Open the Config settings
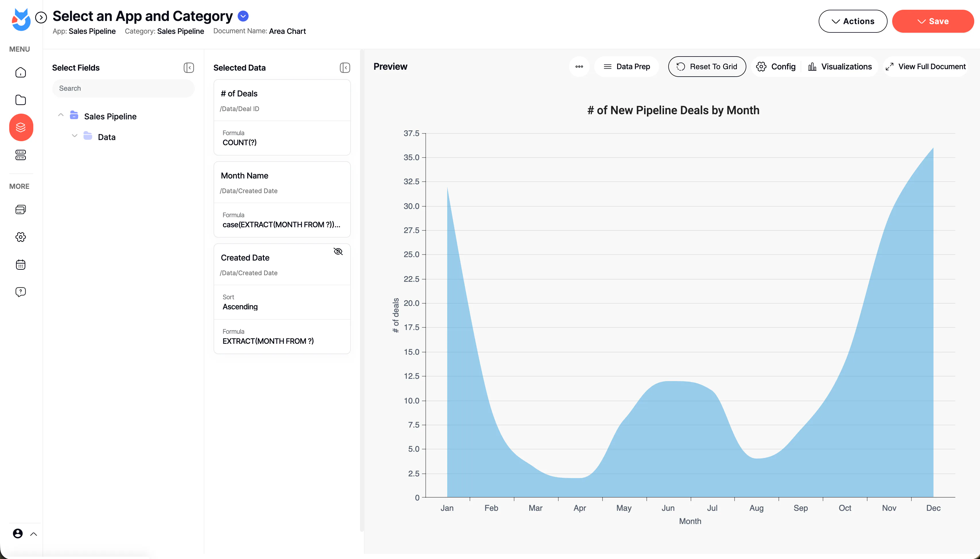 pos(776,66)
